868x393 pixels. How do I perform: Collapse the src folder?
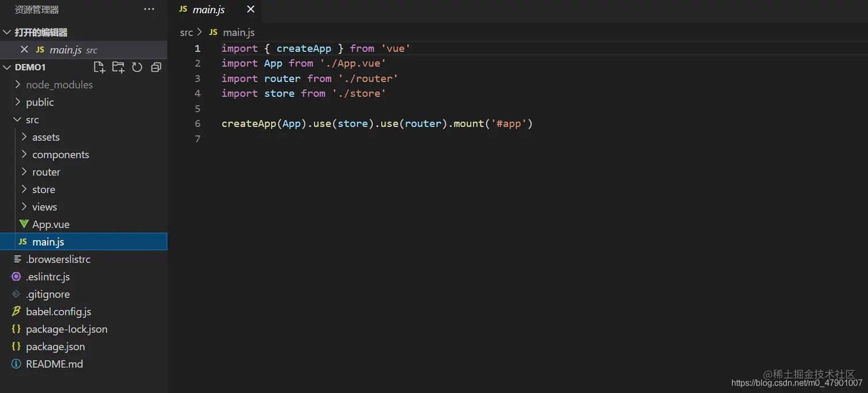point(17,119)
